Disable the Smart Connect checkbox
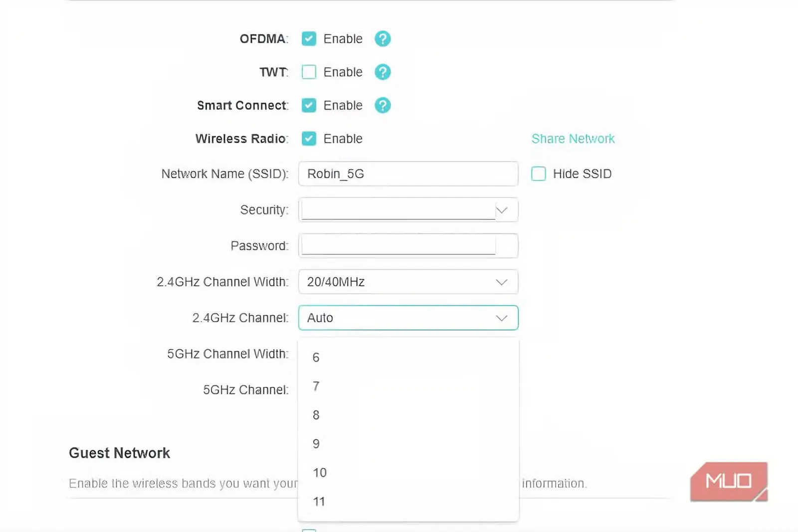This screenshot has width=798, height=532. [309, 106]
